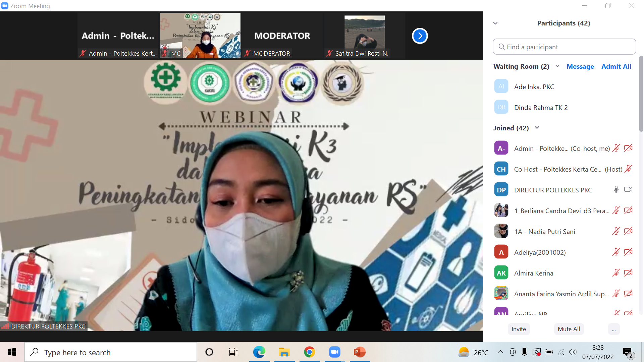
Task: Toggle video for Ananta Farina Yasmin Ardil
Action: (629, 293)
